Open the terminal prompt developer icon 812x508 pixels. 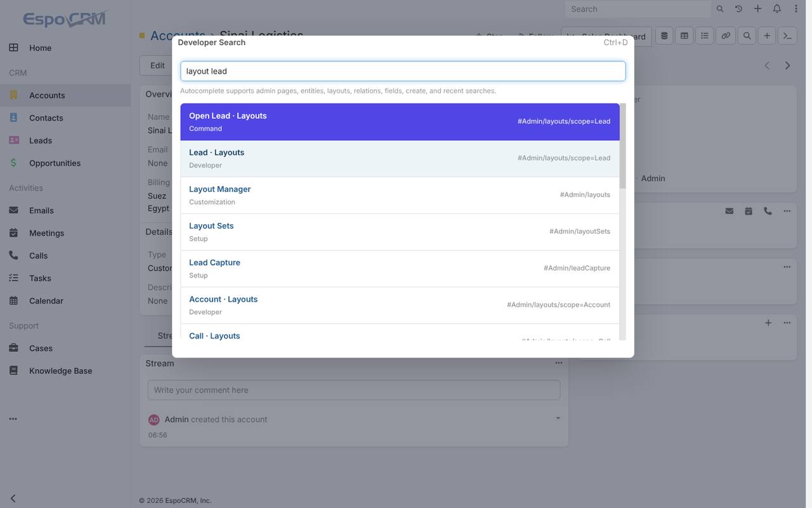point(787,36)
